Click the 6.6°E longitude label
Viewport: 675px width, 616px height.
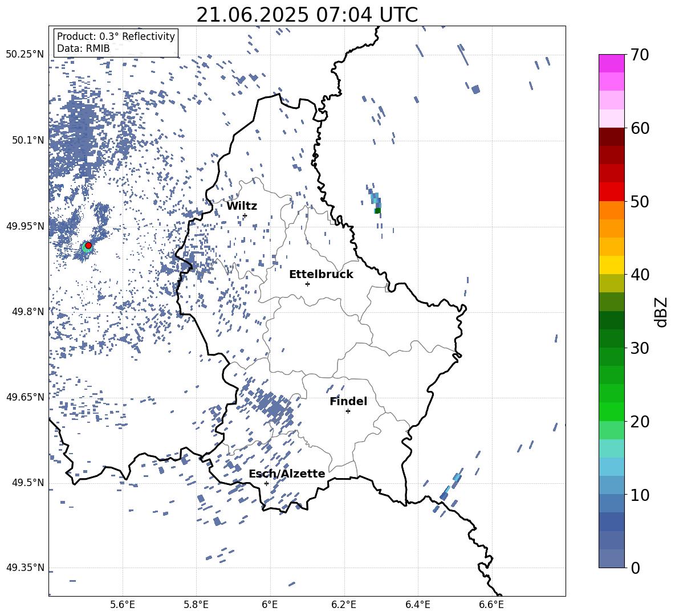click(x=491, y=605)
